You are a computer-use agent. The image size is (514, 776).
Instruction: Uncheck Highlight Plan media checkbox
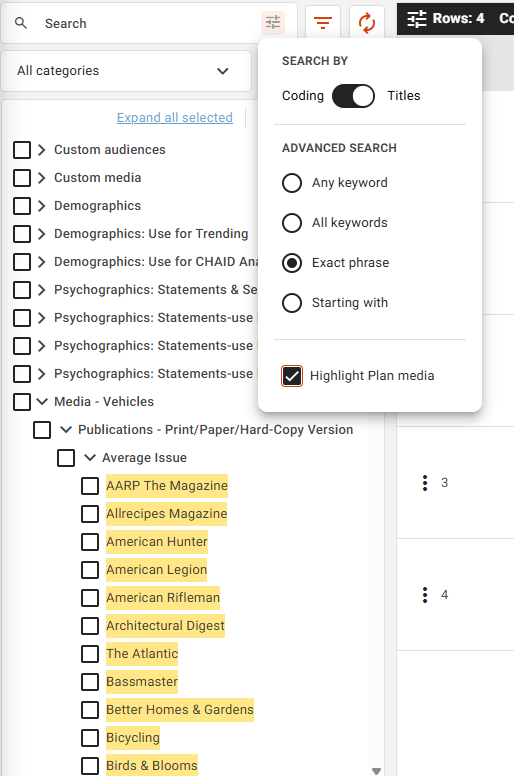click(292, 376)
